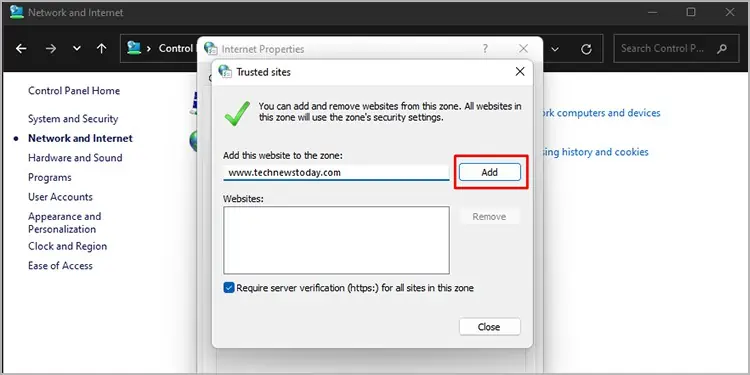The height and width of the screenshot is (375, 750).
Task: Click the disabled Remove button
Action: 489,217
